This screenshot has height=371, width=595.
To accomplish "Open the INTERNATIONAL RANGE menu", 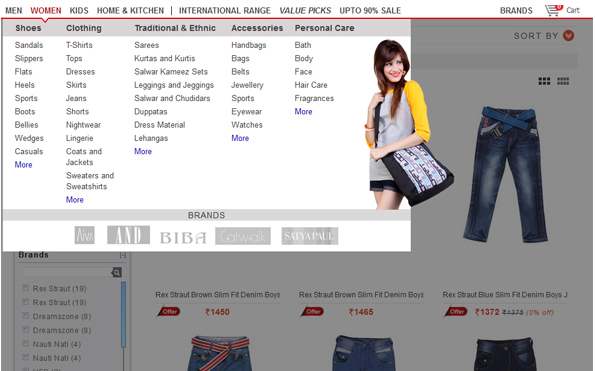I will (225, 11).
